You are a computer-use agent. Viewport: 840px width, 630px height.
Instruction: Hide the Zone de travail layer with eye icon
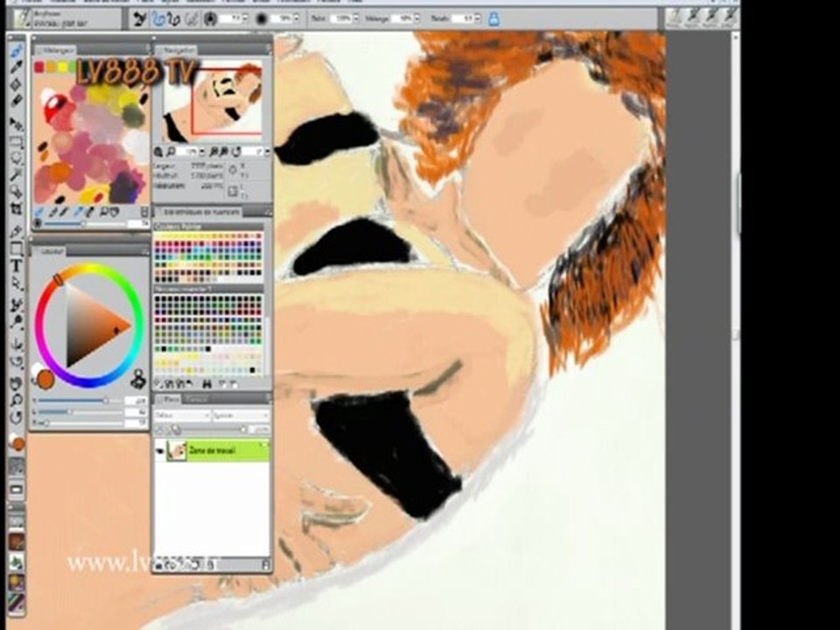click(159, 451)
